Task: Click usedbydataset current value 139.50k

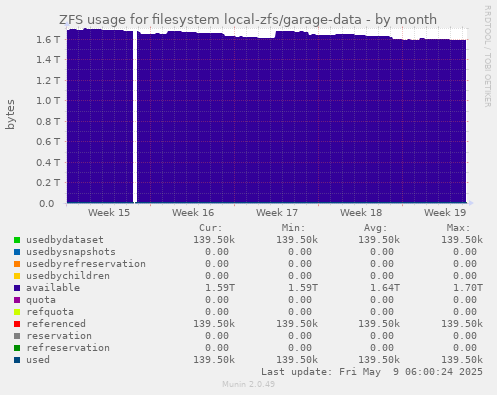Action: pos(214,240)
